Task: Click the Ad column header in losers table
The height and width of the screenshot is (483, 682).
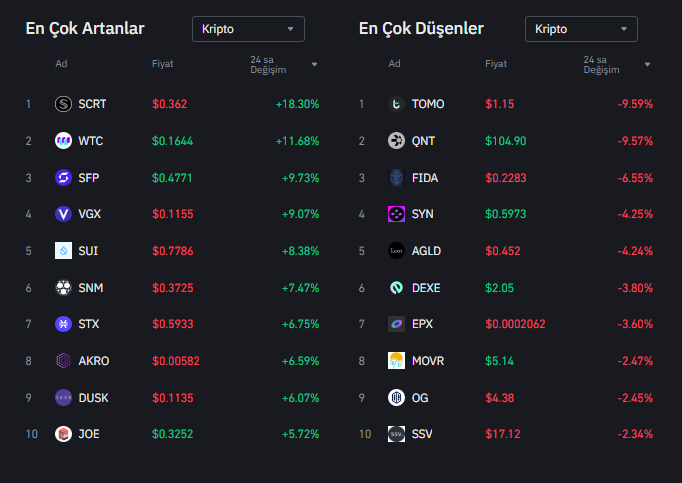Action: tap(394, 64)
